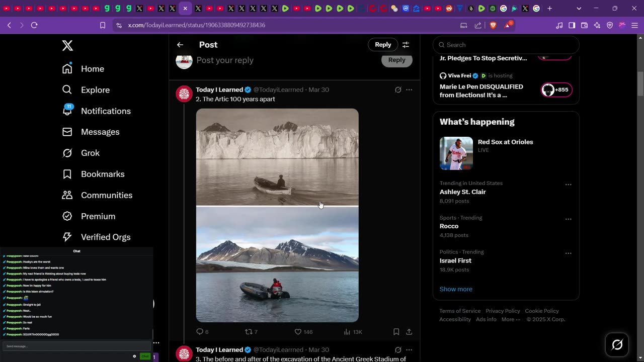This screenshot has height=362, width=644.
Task: Repost the Artic post with 7 reposts
Action: [251, 332]
